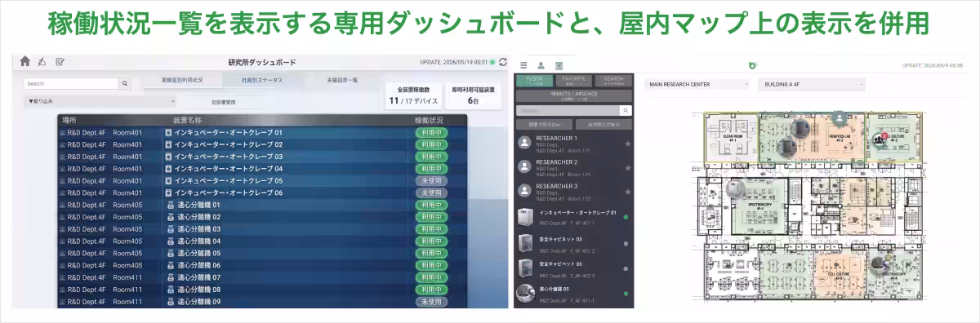Open the edit note icon in dashboard header
The width and height of the screenshot is (980, 323).
click(60, 61)
